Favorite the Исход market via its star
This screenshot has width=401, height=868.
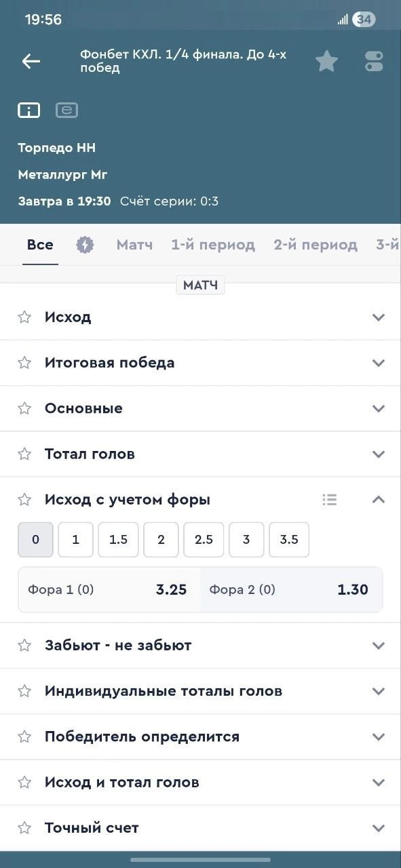click(x=24, y=317)
